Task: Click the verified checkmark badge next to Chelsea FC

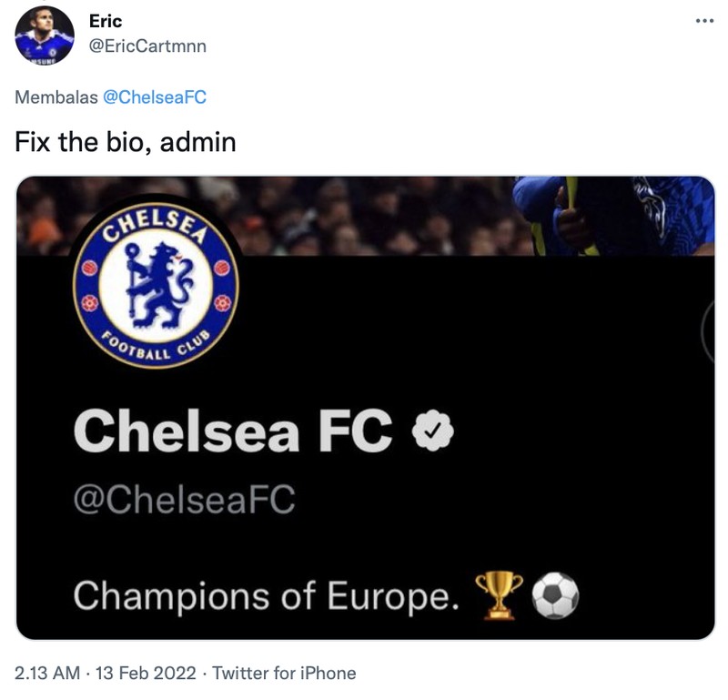Action: [x=430, y=433]
